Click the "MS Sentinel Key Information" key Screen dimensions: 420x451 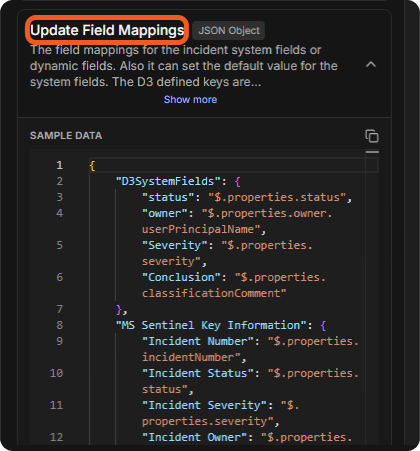point(211,325)
